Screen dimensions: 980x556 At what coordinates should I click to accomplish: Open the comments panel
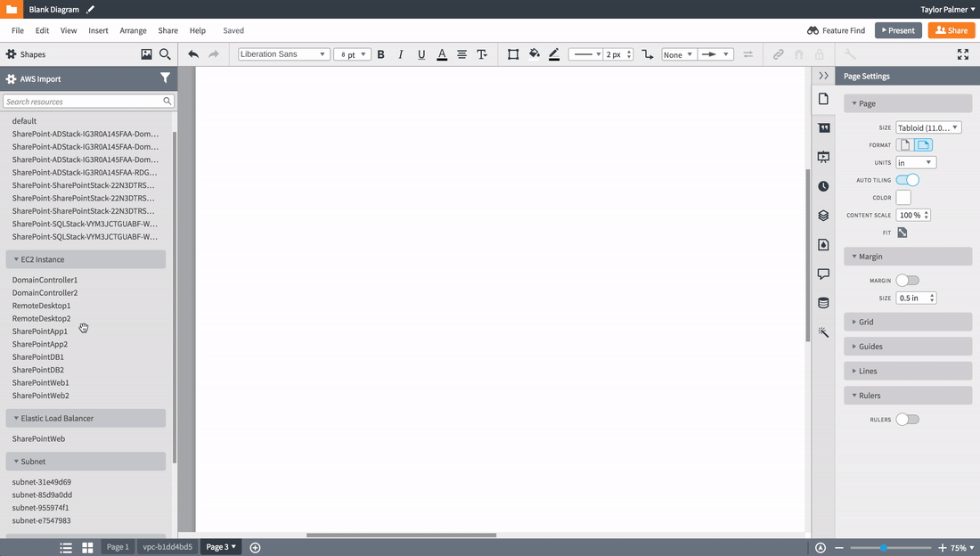[x=823, y=274]
